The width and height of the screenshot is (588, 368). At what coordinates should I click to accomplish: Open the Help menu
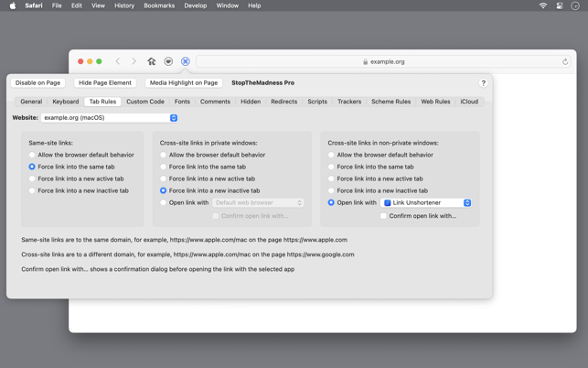(254, 5)
